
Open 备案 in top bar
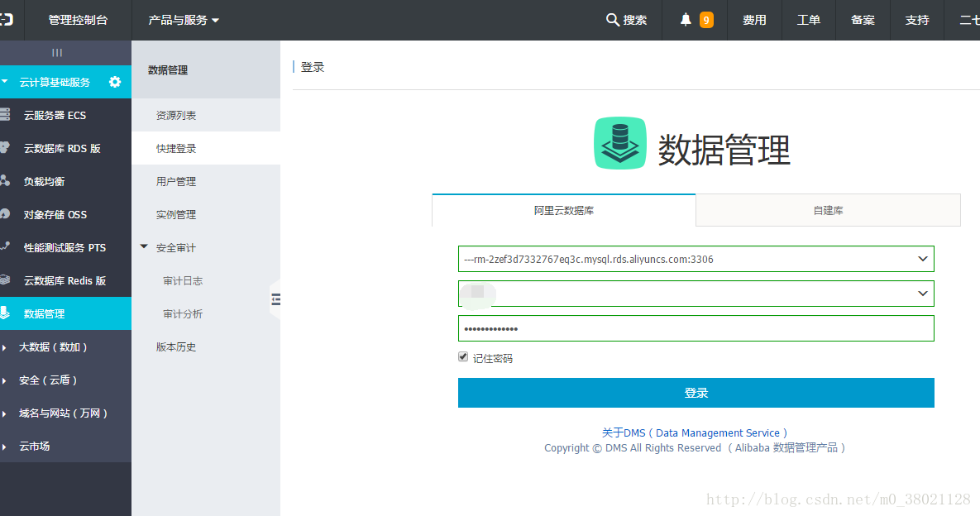point(863,20)
